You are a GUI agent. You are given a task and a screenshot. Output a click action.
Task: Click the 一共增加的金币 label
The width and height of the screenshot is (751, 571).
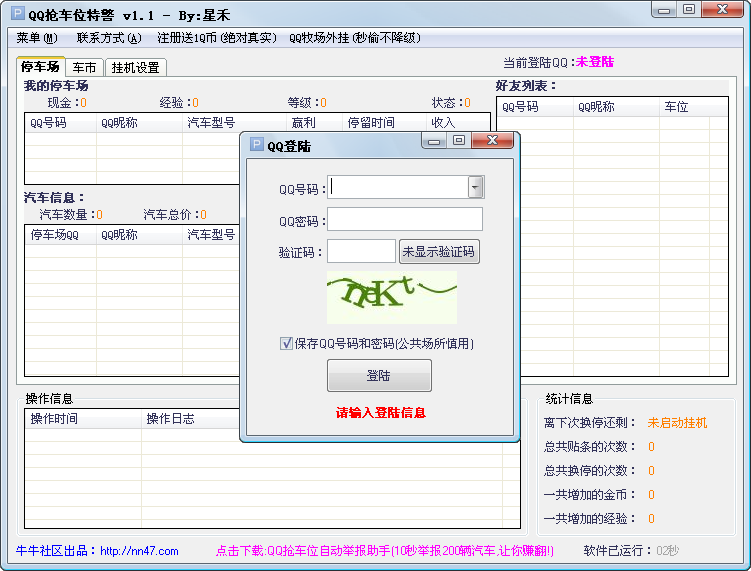[x=590, y=495]
